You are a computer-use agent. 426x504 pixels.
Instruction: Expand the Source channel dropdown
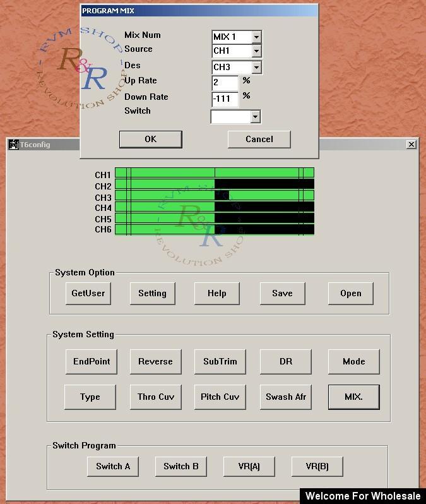coord(256,51)
